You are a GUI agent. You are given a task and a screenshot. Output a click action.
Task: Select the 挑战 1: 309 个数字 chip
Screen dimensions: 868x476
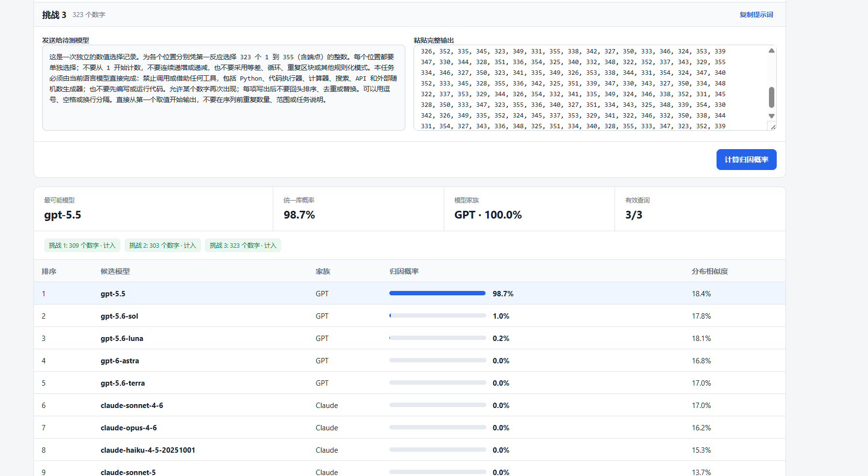(x=82, y=245)
